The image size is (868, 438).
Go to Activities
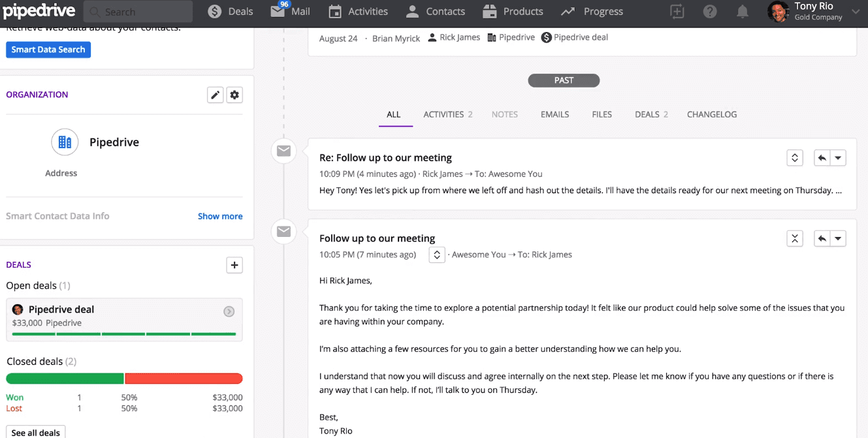[x=358, y=12]
